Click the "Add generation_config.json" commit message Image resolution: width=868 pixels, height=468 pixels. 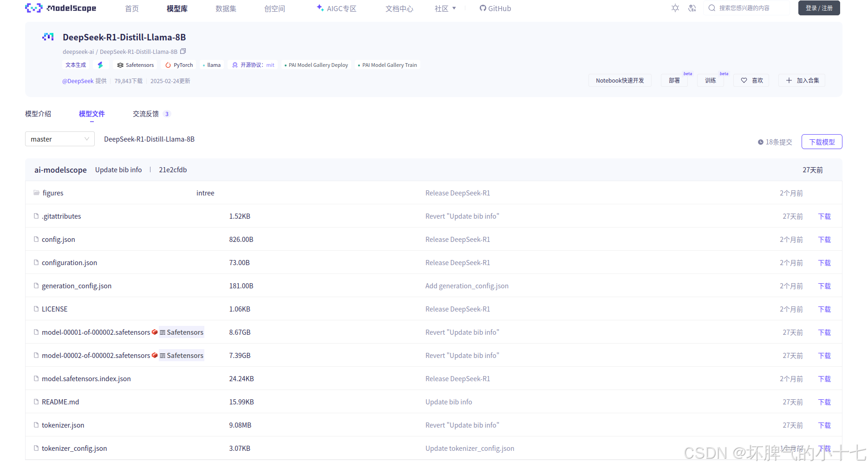pyautogui.click(x=467, y=286)
